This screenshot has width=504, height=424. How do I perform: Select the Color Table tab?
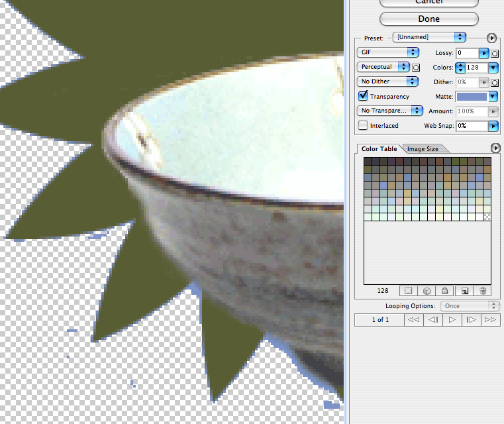pos(379,149)
